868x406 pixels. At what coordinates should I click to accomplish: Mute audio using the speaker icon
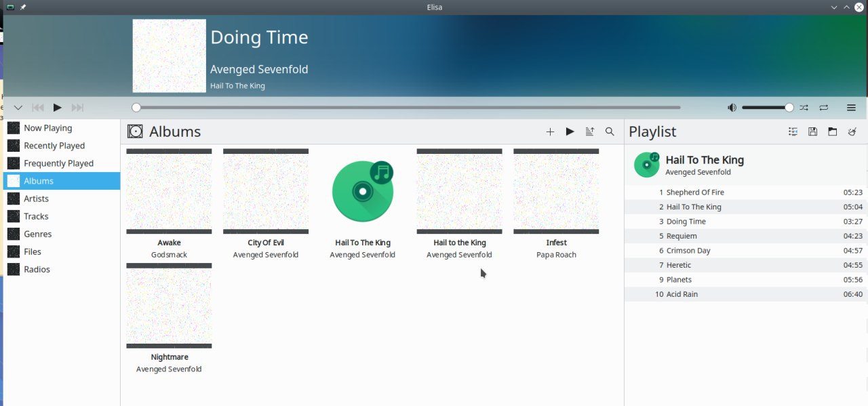[x=732, y=108]
